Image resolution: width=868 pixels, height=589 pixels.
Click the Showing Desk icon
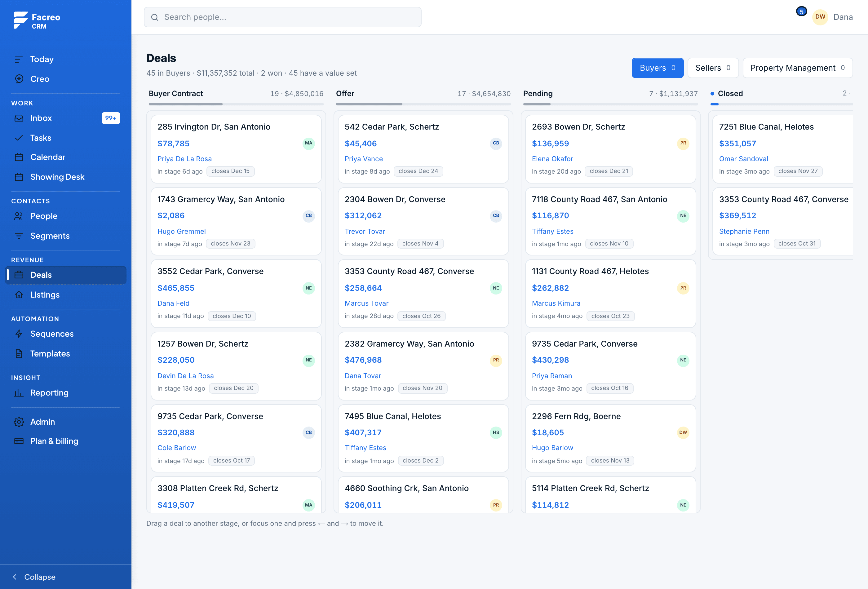tap(19, 177)
